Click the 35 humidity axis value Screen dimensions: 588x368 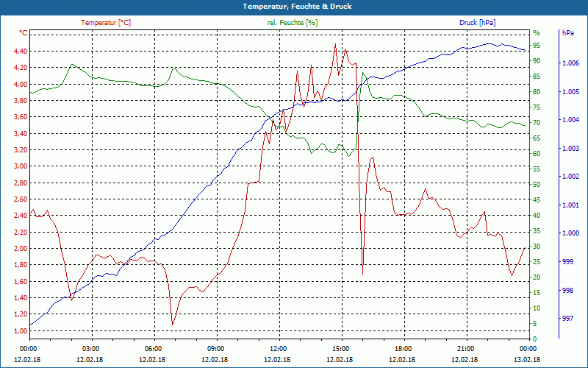click(x=537, y=231)
